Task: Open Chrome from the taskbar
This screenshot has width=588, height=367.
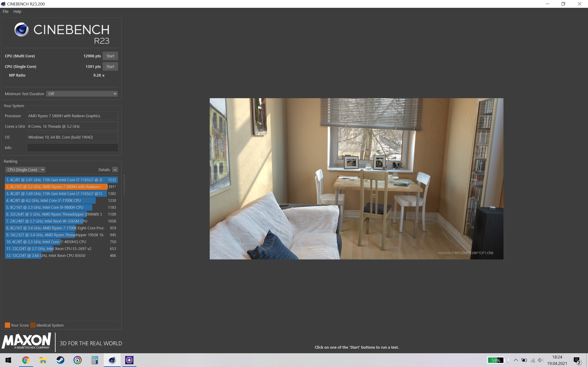Action: (x=26, y=360)
